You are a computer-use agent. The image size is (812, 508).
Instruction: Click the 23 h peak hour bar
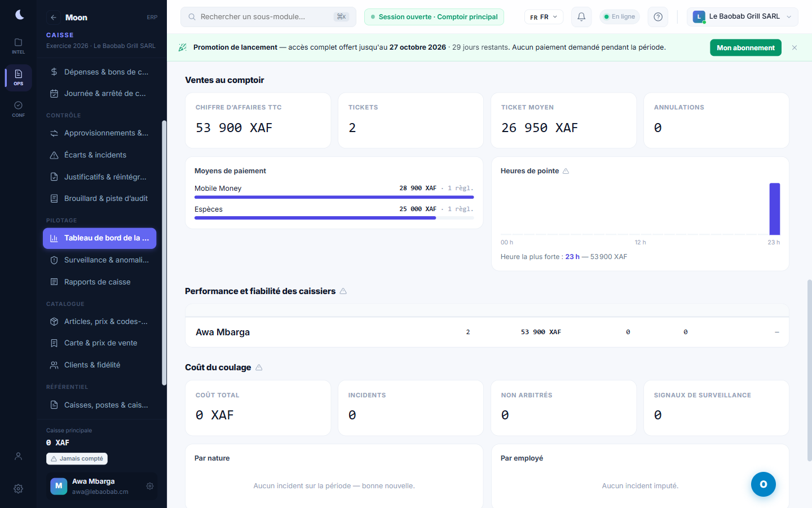[775, 209]
